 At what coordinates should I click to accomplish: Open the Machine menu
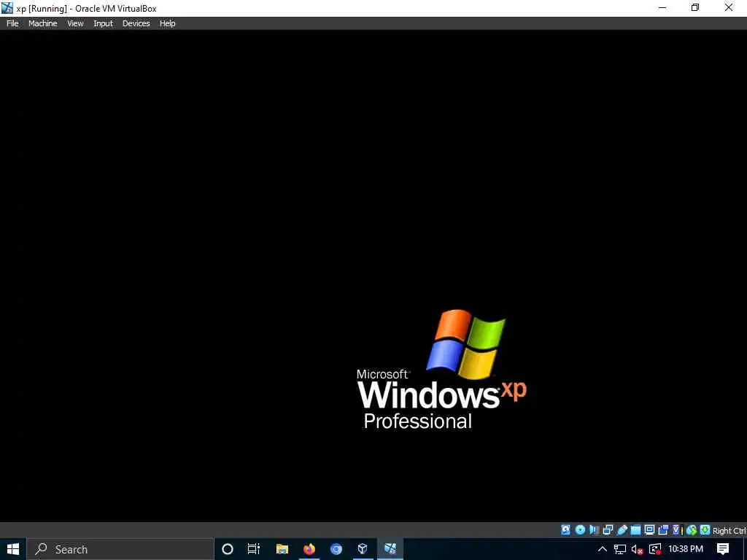tap(42, 23)
